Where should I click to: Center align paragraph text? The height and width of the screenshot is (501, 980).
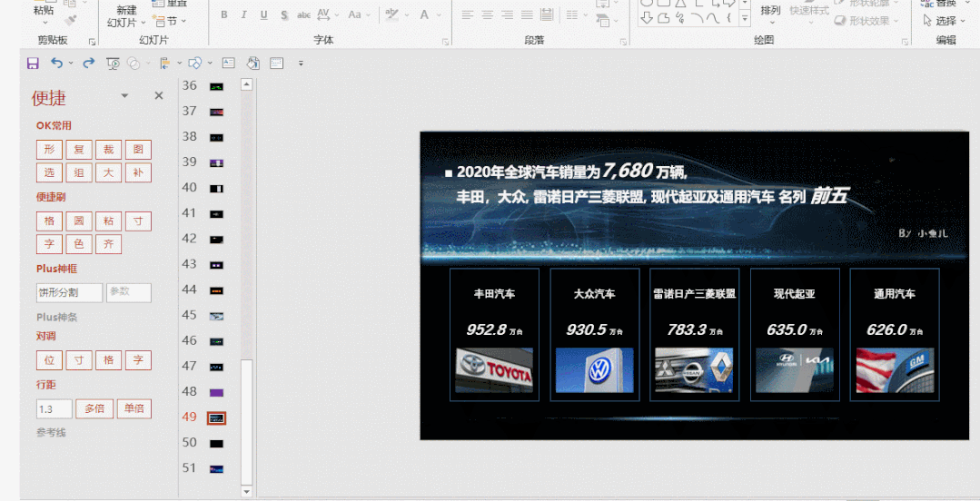click(488, 15)
